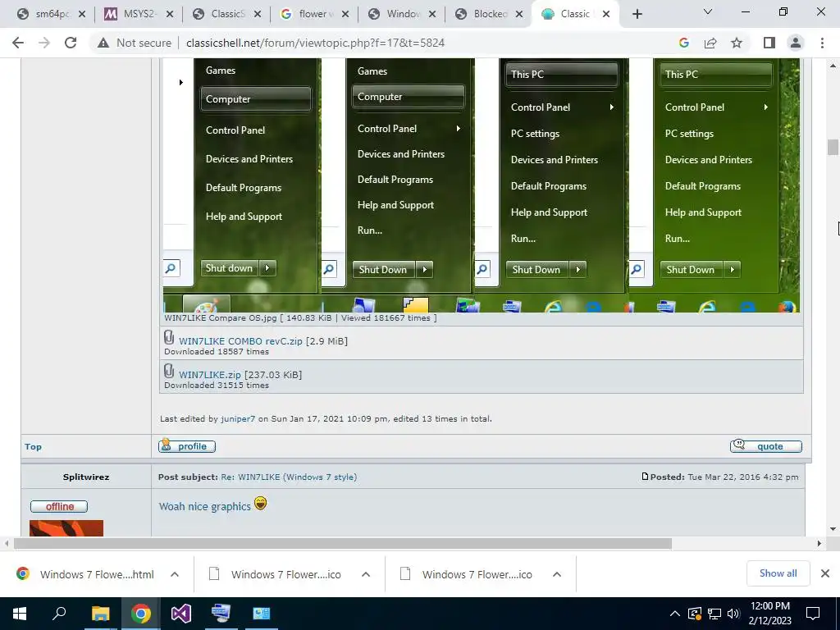Click scroll right arrow of horizontal scrollbar
The height and width of the screenshot is (630, 840).
click(x=819, y=544)
